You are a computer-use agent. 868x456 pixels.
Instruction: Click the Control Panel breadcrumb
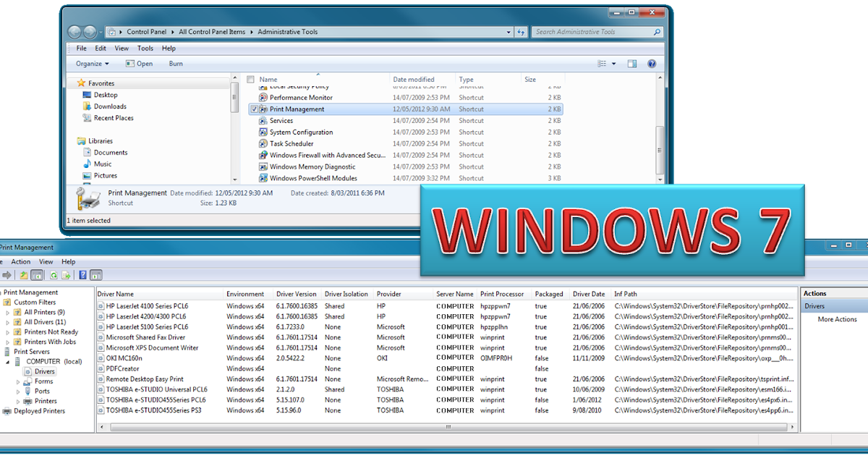coord(148,32)
